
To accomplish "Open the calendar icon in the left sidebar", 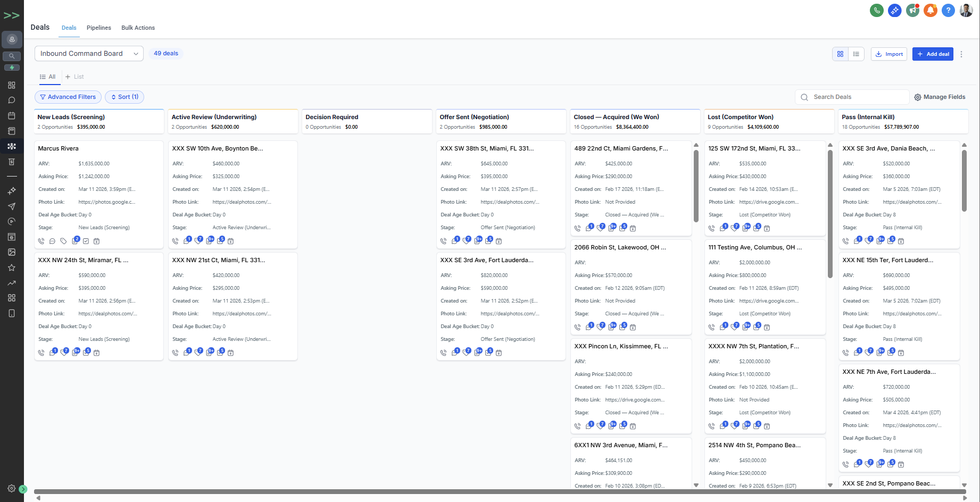I will 12,115.
